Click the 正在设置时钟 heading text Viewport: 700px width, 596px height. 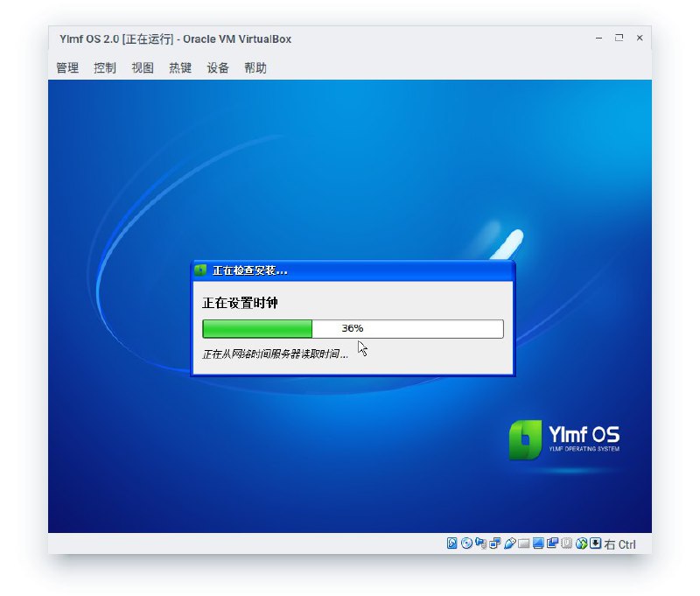pos(240,303)
